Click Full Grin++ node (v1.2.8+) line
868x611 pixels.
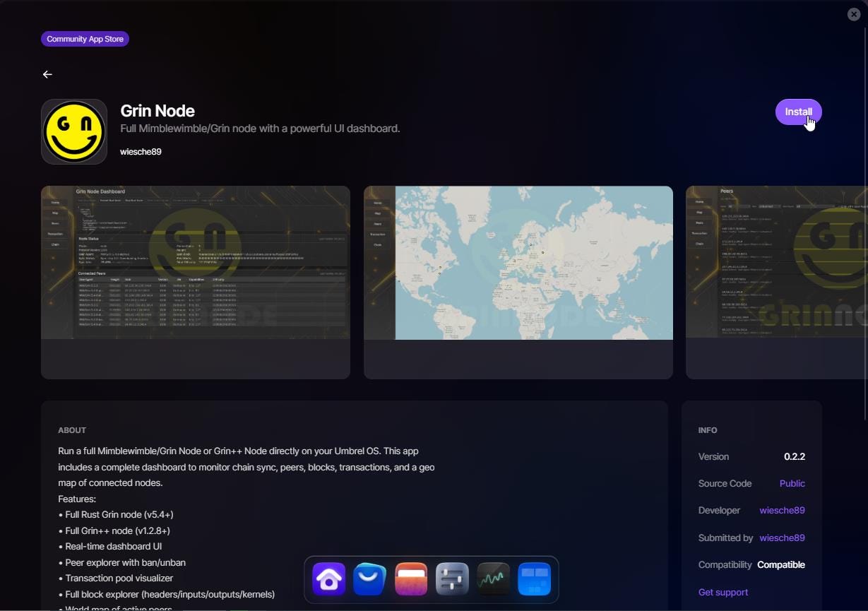114,530
